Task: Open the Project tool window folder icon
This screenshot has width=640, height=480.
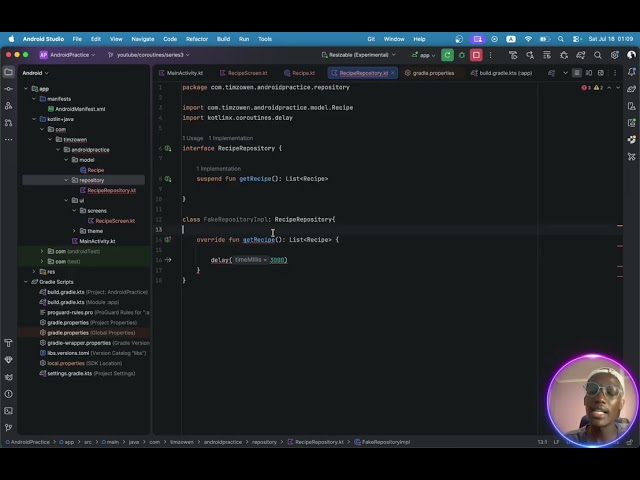Action: (x=9, y=72)
